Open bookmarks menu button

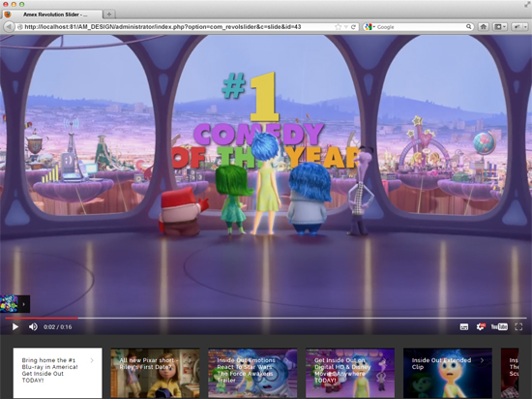click(x=499, y=27)
